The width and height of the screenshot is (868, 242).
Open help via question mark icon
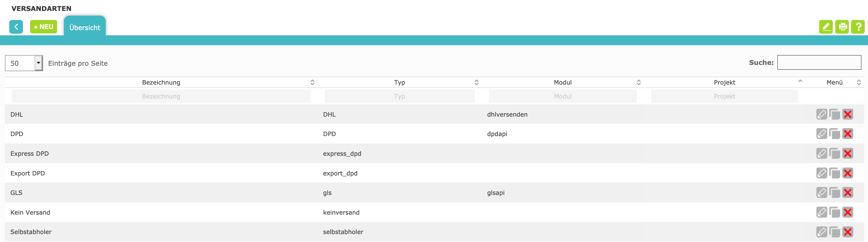tap(858, 27)
